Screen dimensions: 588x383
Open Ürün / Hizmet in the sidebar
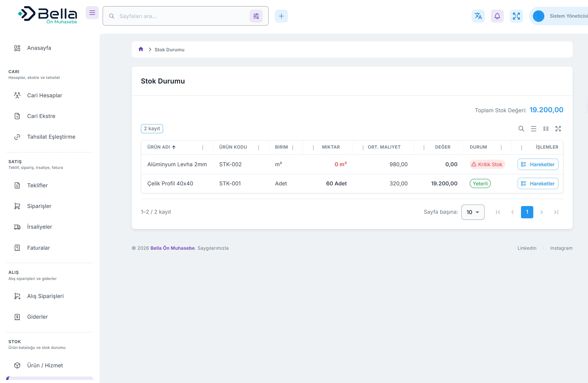pos(50,365)
